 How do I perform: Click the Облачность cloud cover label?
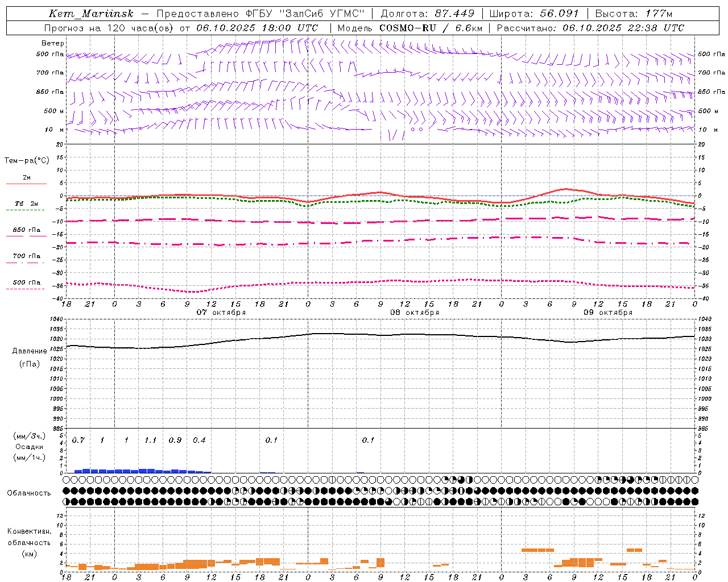29,493
